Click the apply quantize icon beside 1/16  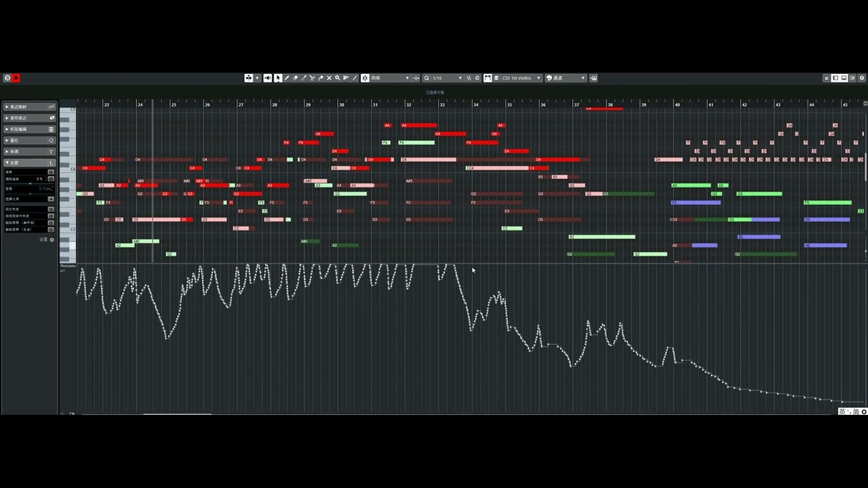pos(477,78)
